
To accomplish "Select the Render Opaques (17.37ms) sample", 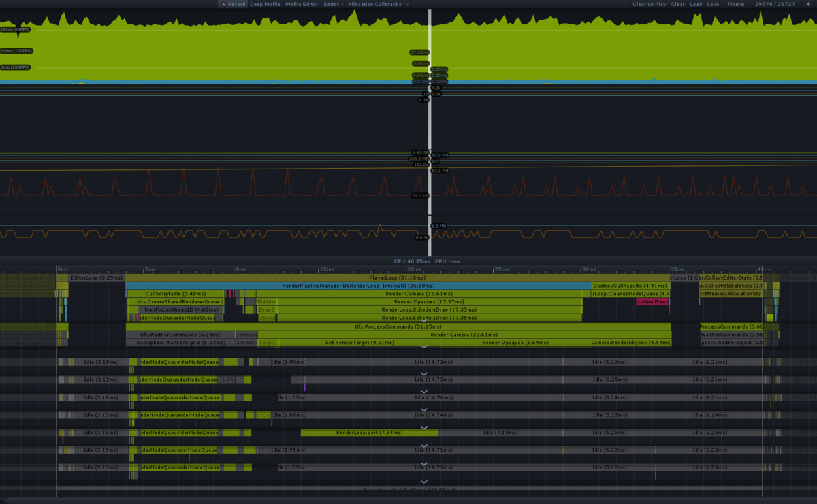I will pyautogui.click(x=429, y=301).
